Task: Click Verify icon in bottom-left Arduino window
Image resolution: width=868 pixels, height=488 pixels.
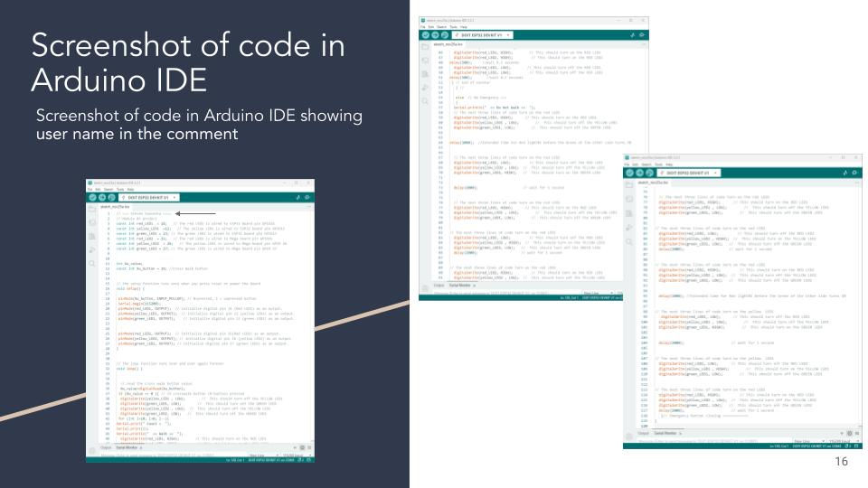Action: click(92, 198)
